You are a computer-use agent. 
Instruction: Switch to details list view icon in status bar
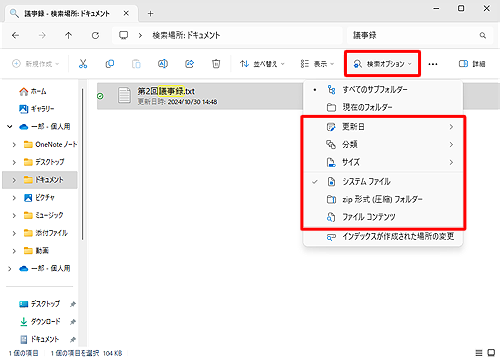click(x=479, y=353)
